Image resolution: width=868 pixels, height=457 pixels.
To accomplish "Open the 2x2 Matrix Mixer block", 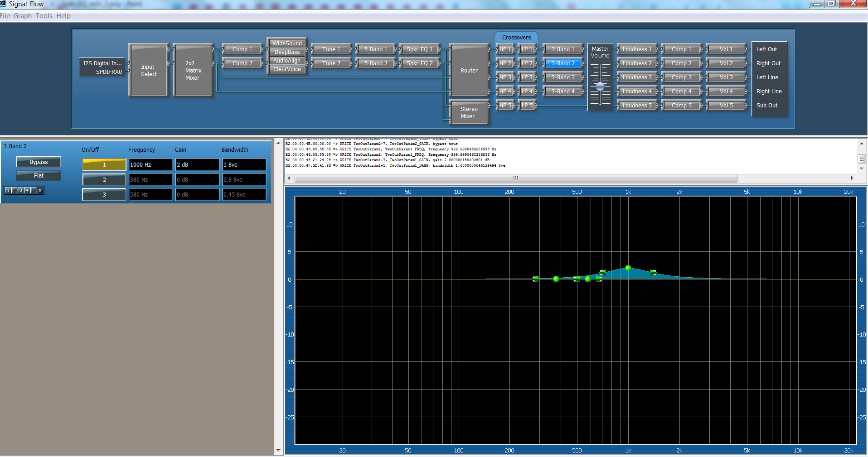I will click(193, 70).
